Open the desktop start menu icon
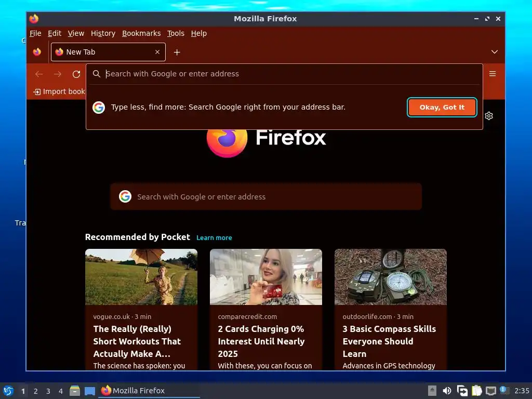Screen dimensions: 532x399 [x=8, y=391]
